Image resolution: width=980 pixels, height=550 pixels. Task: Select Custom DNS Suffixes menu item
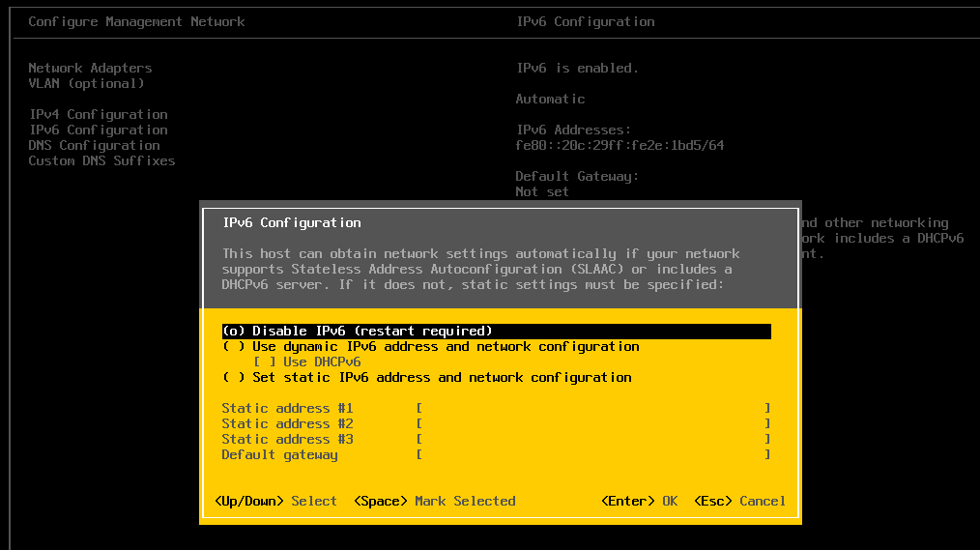(x=101, y=161)
